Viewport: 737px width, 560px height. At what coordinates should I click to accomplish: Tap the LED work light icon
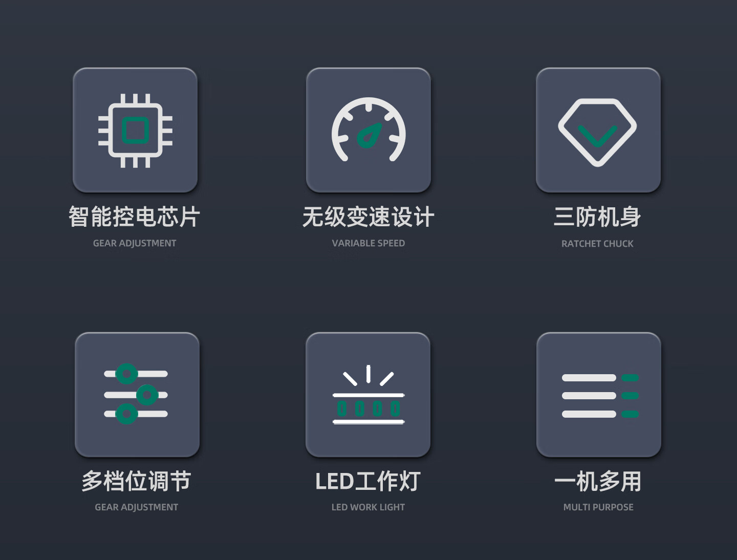click(x=368, y=395)
